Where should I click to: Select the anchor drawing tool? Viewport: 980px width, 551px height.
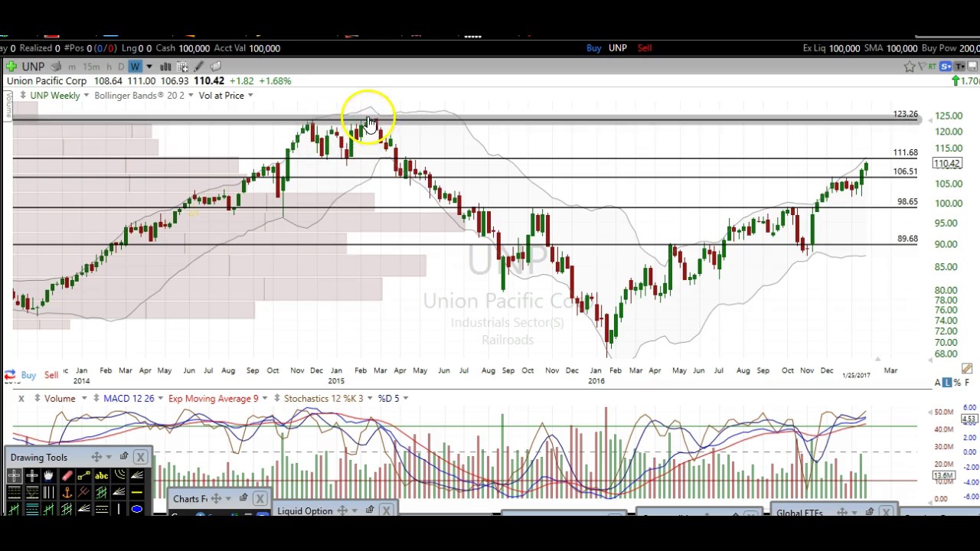[x=67, y=493]
